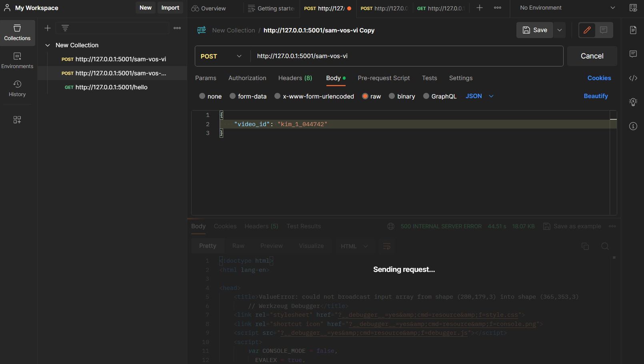This screenshot has width=644, height=364.
Task: Open response Headers (5) tab
Action: (262, 226)
